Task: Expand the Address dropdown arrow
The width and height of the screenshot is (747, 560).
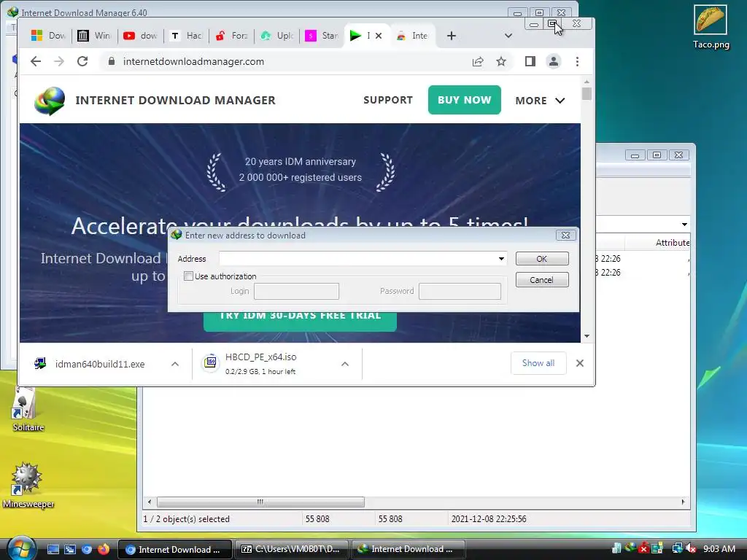Action: click(x=501, y=259)
